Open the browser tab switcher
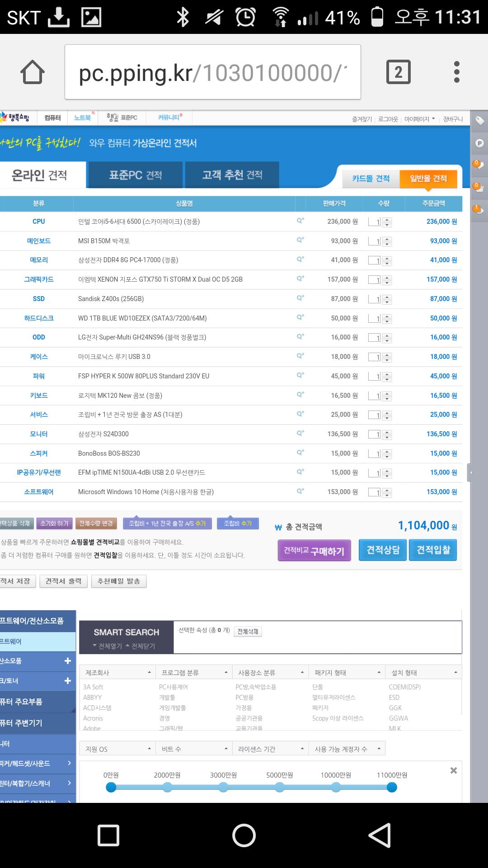Viewport: 488px width, 868px height. point(398,72)
